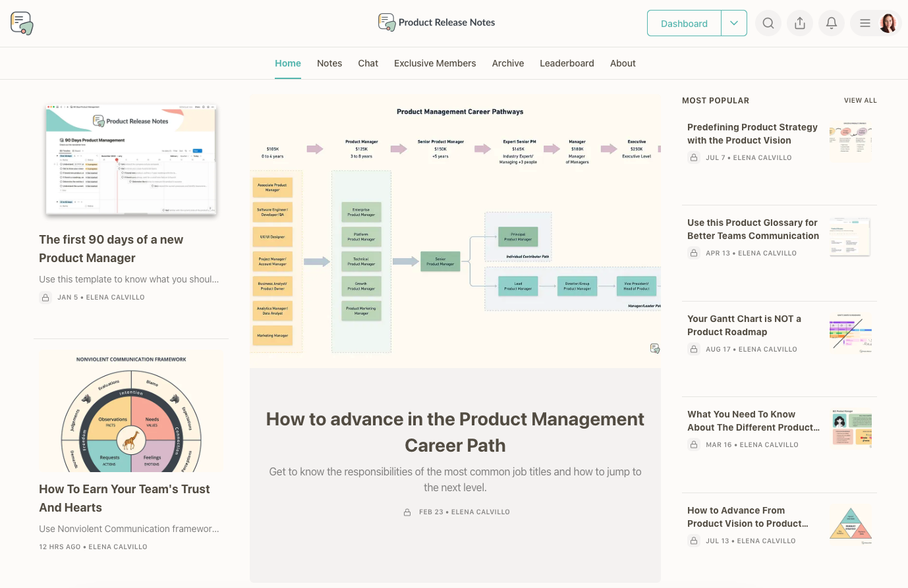Open the search magnifier icon
Screen dimensions: 908x588
pos(768,23)
